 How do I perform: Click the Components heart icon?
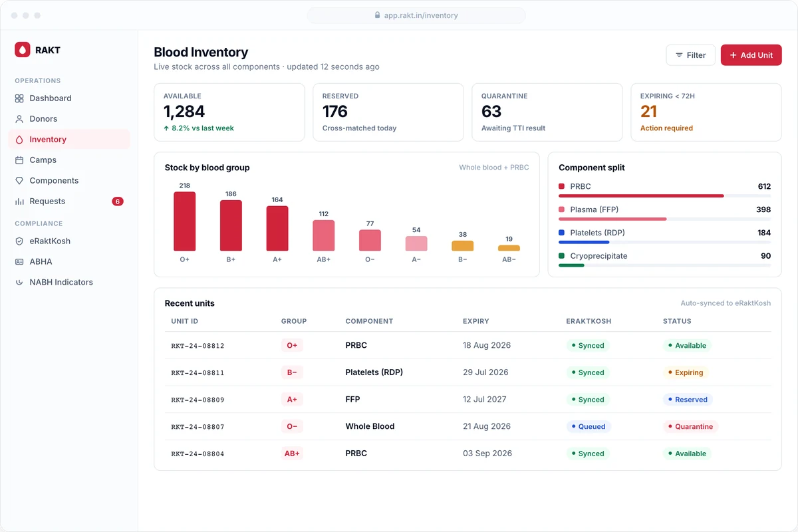[x=19, y=181]
